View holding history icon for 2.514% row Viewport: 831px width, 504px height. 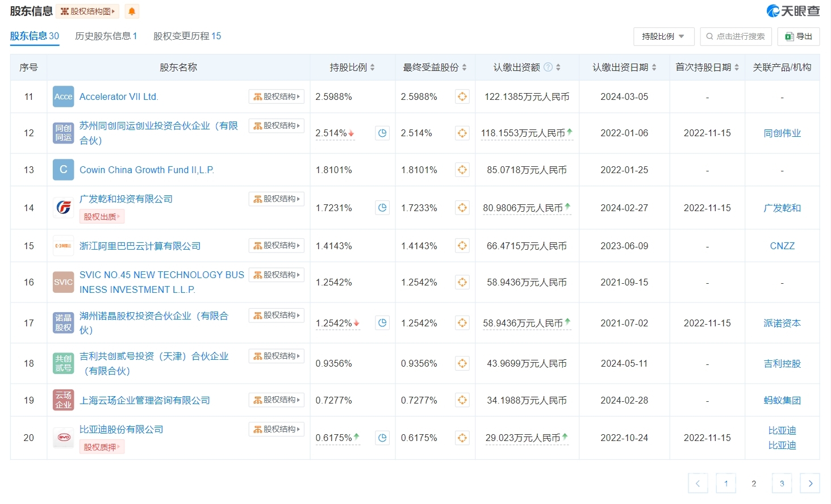382,133
